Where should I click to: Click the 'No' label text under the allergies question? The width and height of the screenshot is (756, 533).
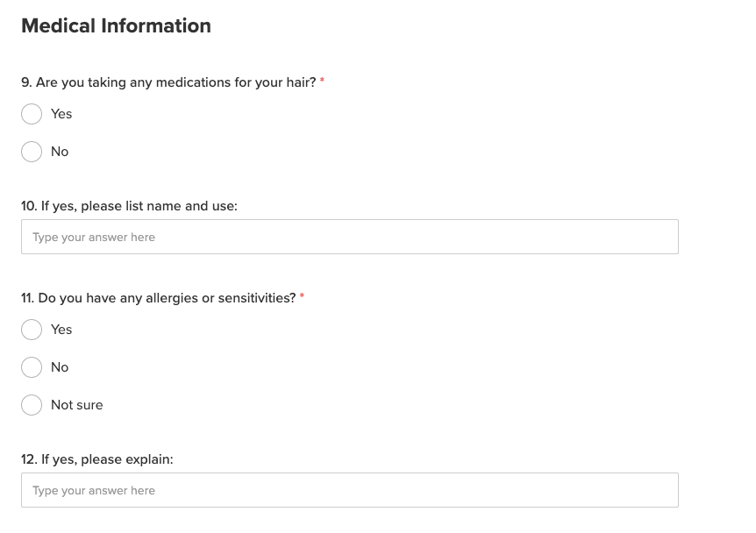(x=60, y=367)
